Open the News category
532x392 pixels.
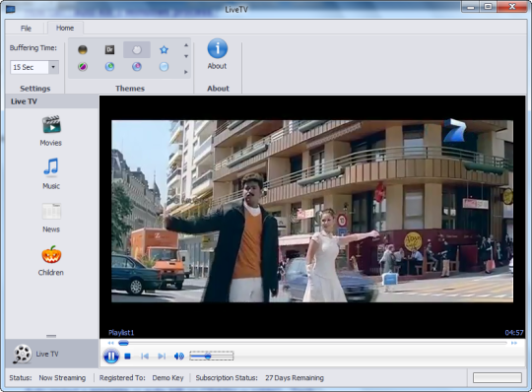click(x=51, y=218)
